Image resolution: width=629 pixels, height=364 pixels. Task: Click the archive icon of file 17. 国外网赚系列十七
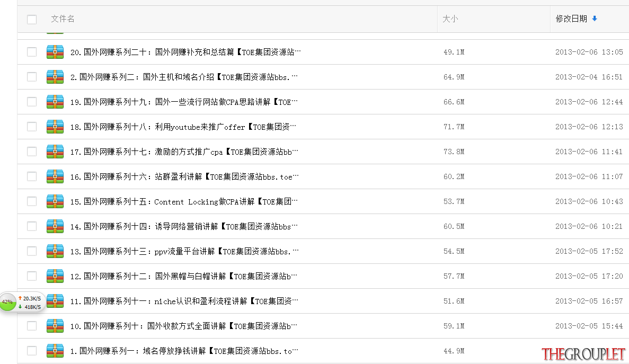(x=55, y=152)
